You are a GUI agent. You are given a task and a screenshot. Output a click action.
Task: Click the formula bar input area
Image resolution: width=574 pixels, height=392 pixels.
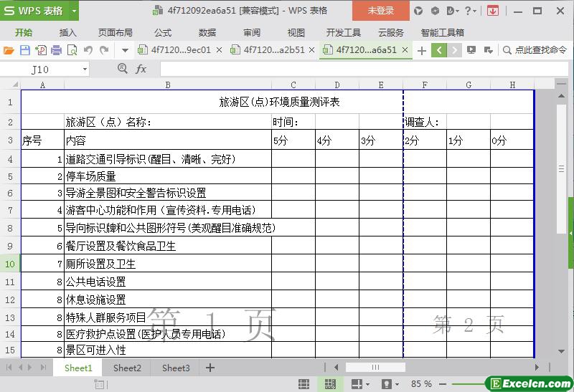click(x=364, y=69)
